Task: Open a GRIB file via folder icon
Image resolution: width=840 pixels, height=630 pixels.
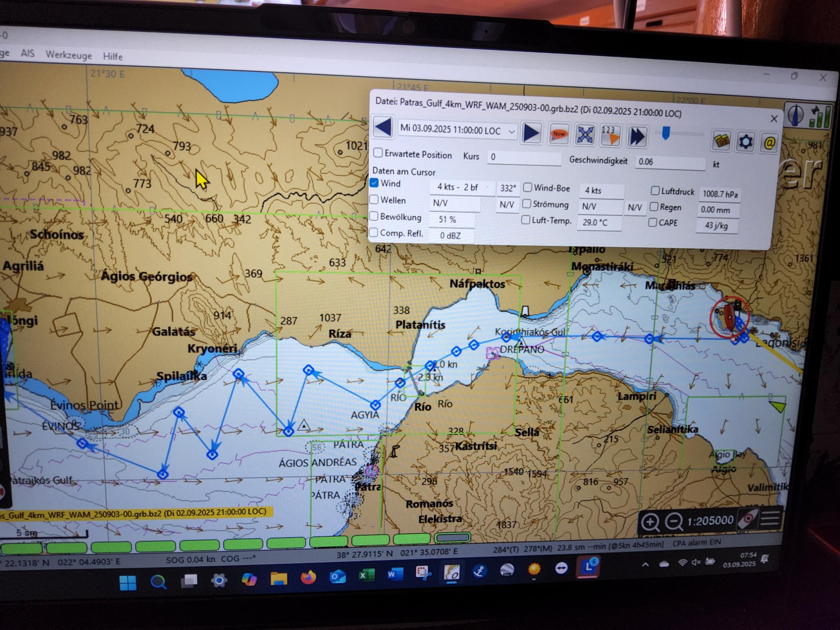Action: tap(721, 141)
